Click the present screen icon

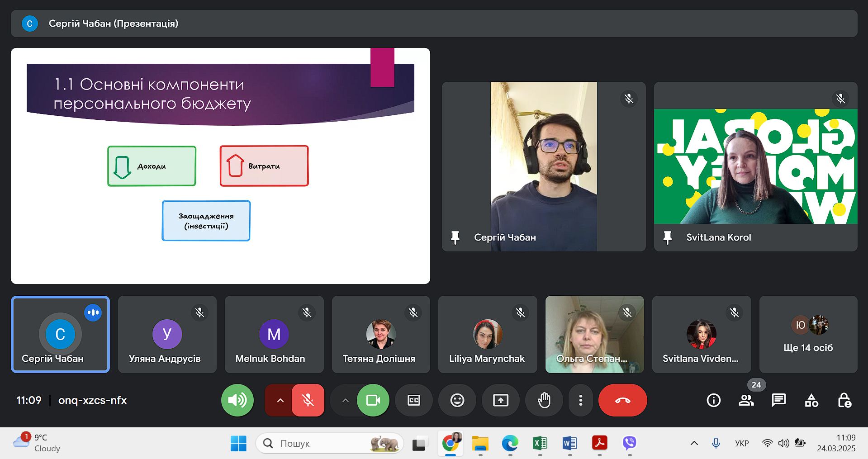[500, 400]
